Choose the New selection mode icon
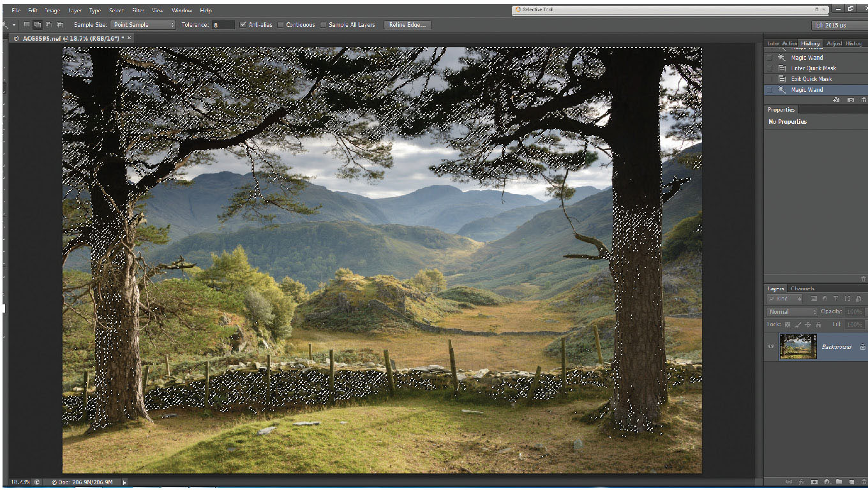The image size is (868, 490). pyautogui.click(x=27, y=24)
